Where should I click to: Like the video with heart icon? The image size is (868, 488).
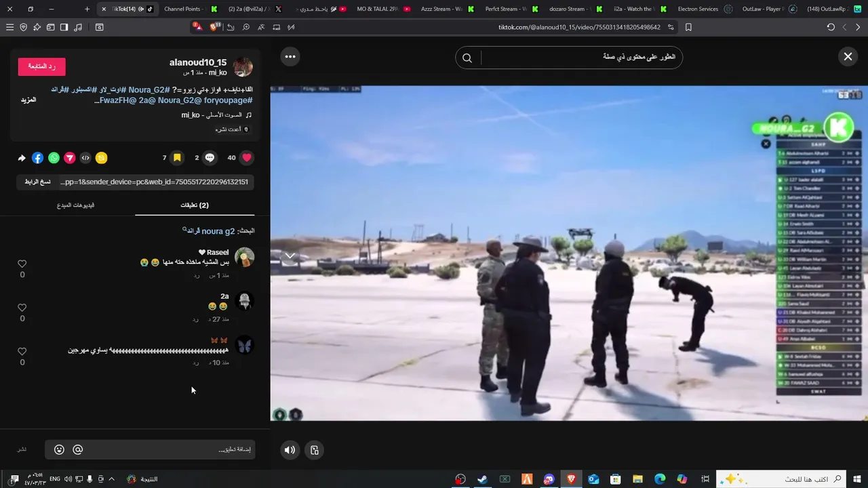pos(247,158)
